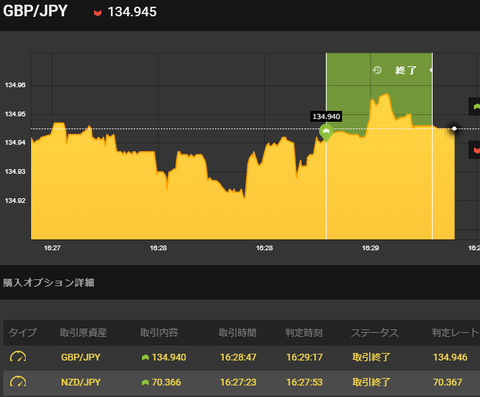Click judgment rate 134.946
The image size is (480, 397).
[x=450, y=357]
